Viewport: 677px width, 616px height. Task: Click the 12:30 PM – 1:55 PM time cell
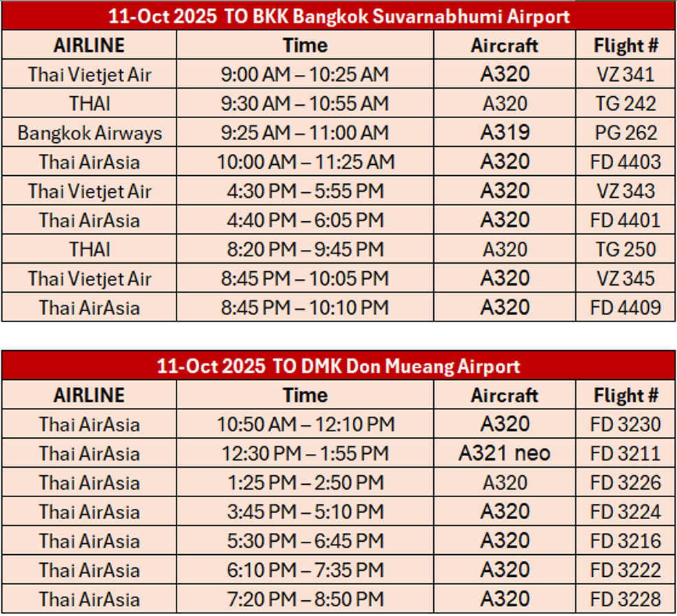306,453
